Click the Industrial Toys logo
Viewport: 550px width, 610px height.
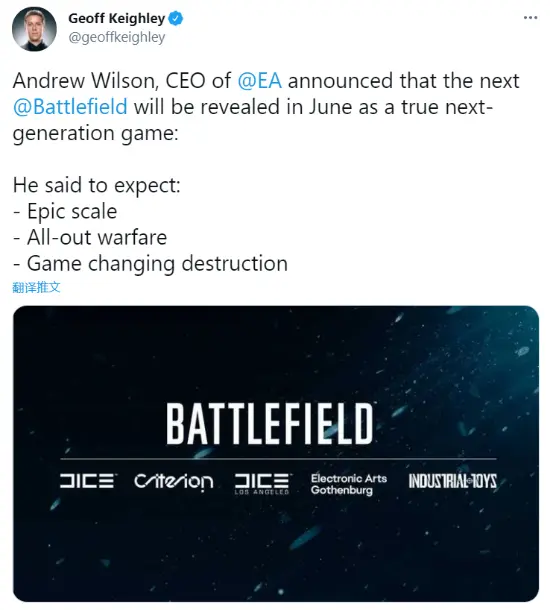(452, 481)
